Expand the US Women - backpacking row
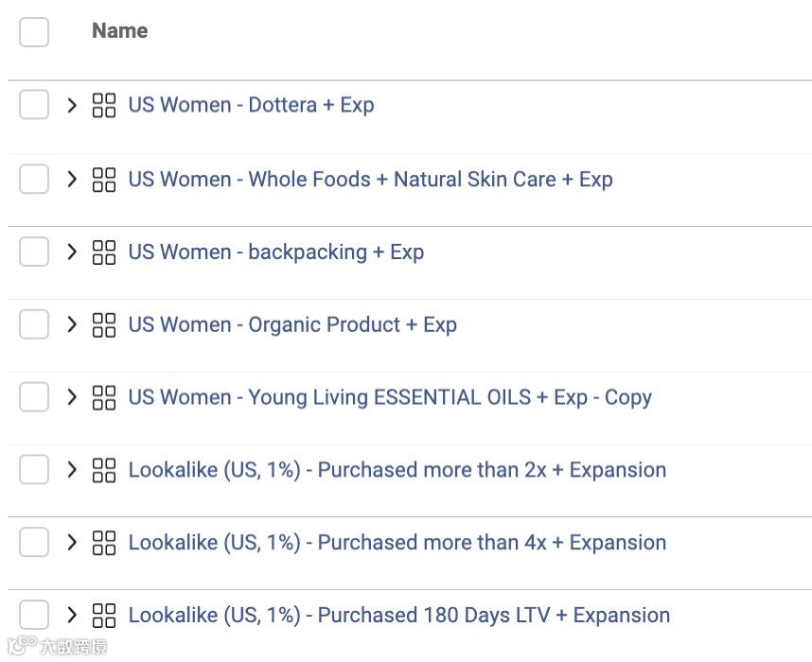 [72, 253]
